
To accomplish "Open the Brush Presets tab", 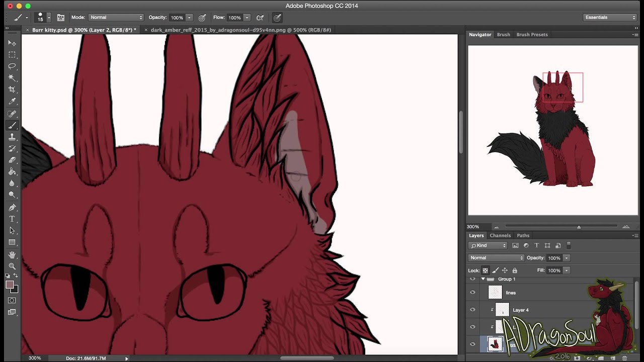I will point(532,35).
